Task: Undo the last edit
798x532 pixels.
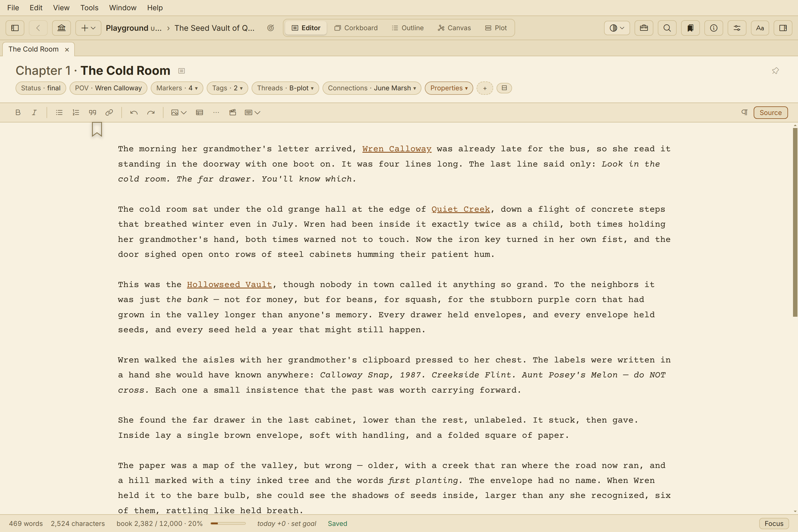Action: click(x=134, y=112)
